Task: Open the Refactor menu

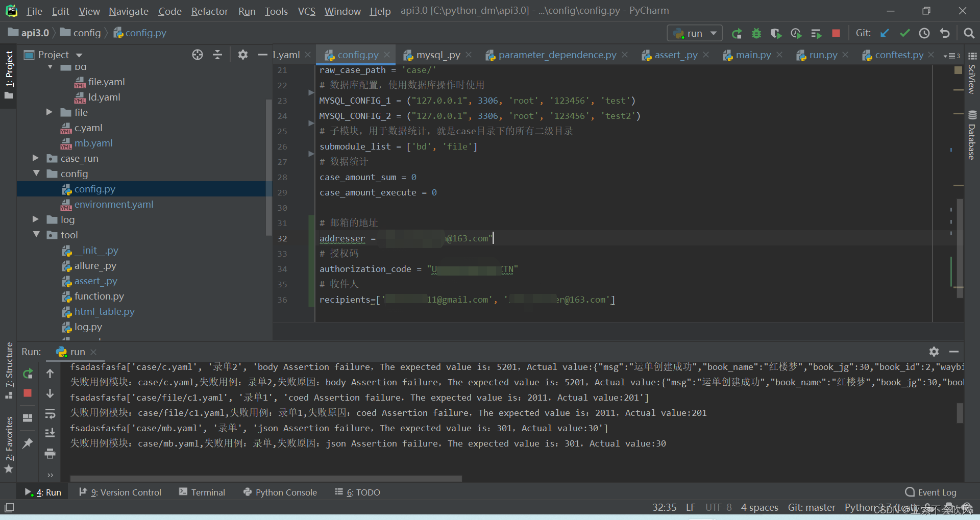Action: [209, 11]
